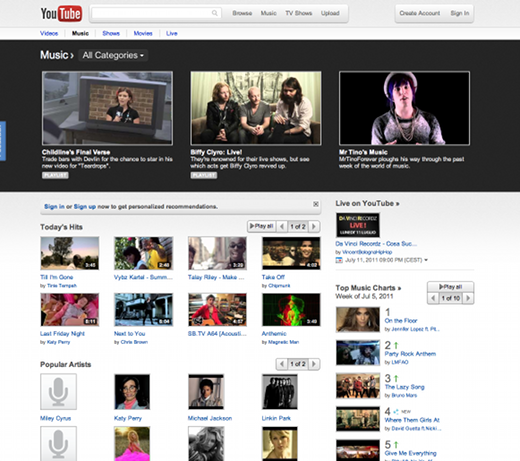This screenshot has width=520, height=461.
Task: Open Party Rock Anthem chart title
Action: point(410,354)
